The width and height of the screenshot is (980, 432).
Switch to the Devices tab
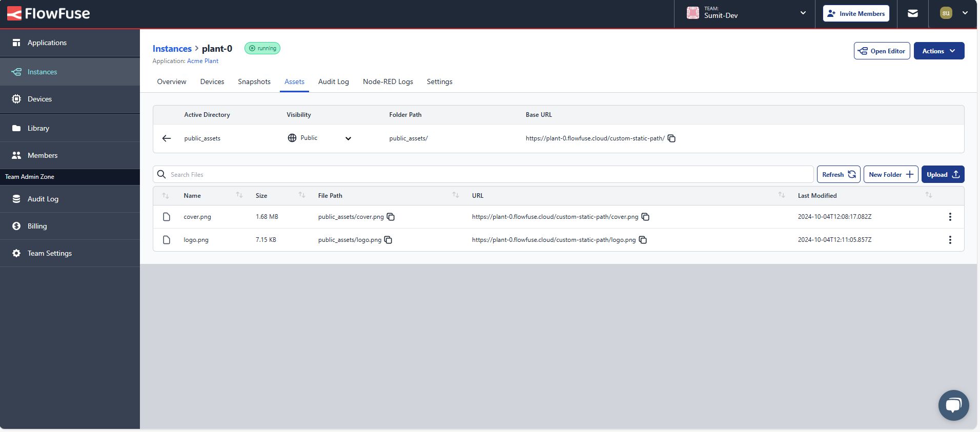coord(212,81)
